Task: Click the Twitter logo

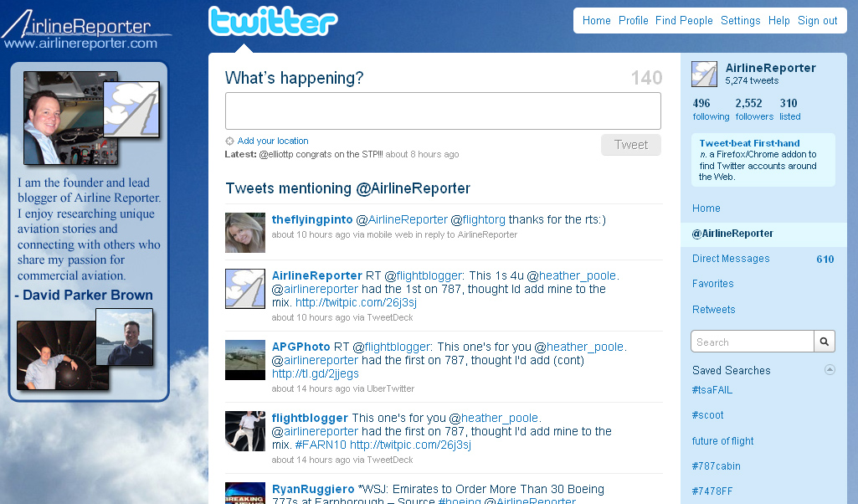Action: pyautogui.click(x=273, y=21)
